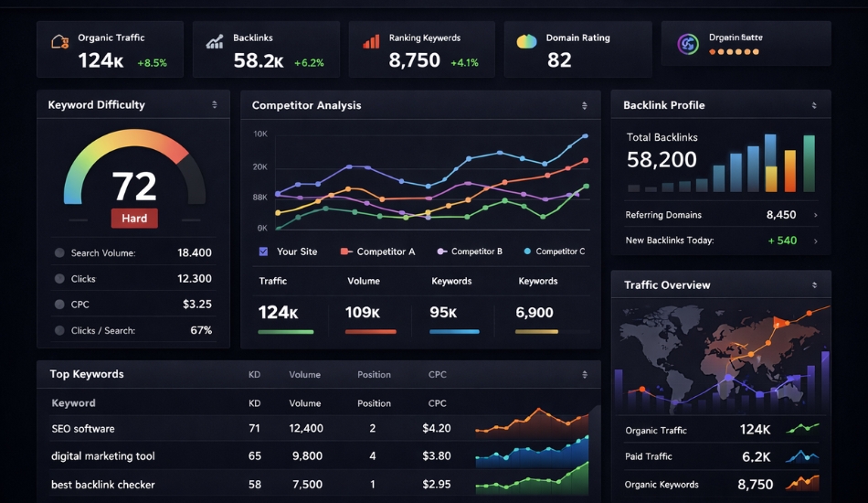This screenshot has height=503, width=868.
Task: Click the Competitor A red legend marker
Action: (x=345, y=251)
